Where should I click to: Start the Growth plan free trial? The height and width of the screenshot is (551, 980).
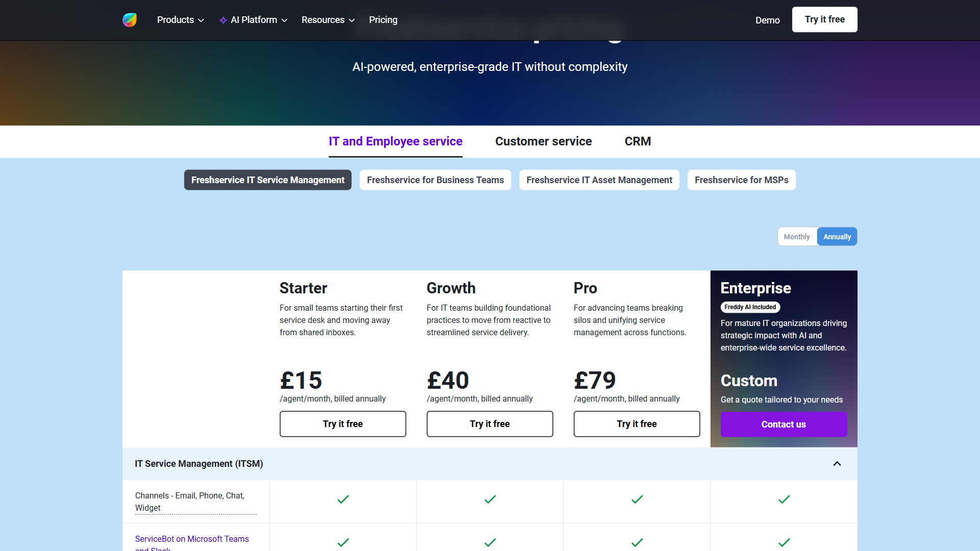(x=490, y=424)
